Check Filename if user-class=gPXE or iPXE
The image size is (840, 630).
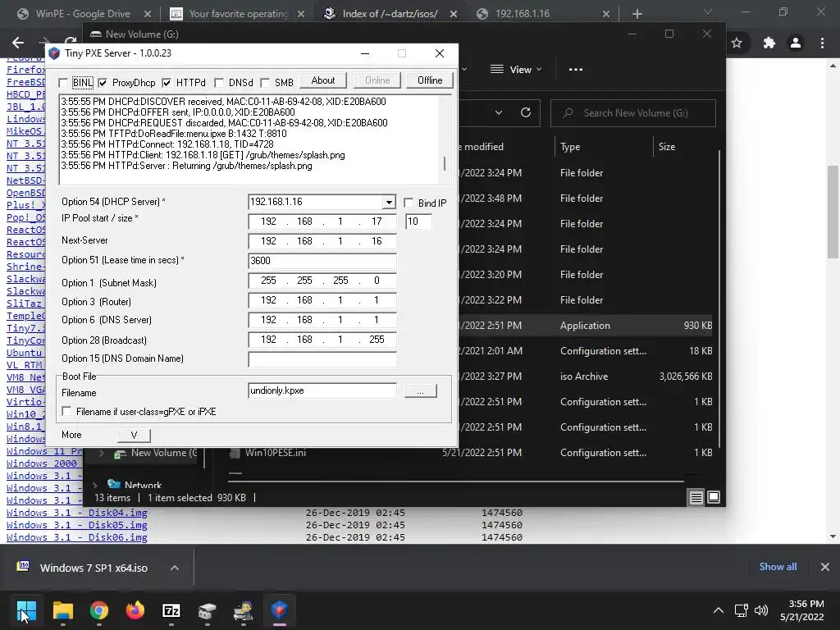pyautogui.click(x=66, y=412)
